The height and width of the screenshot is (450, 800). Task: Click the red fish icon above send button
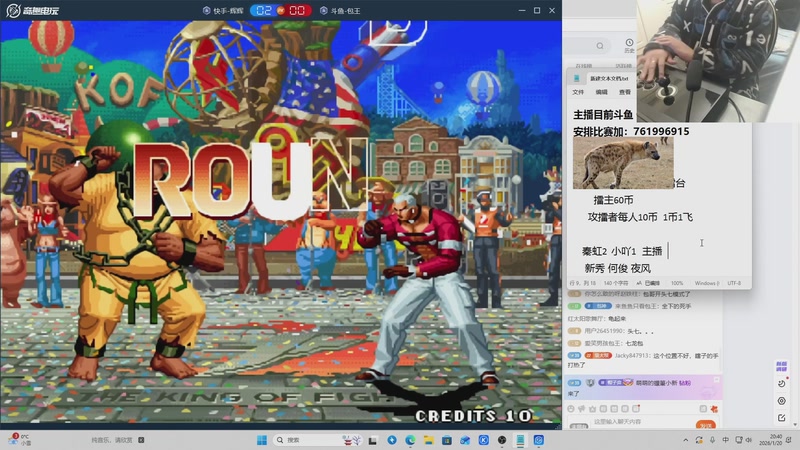(714, 409)
